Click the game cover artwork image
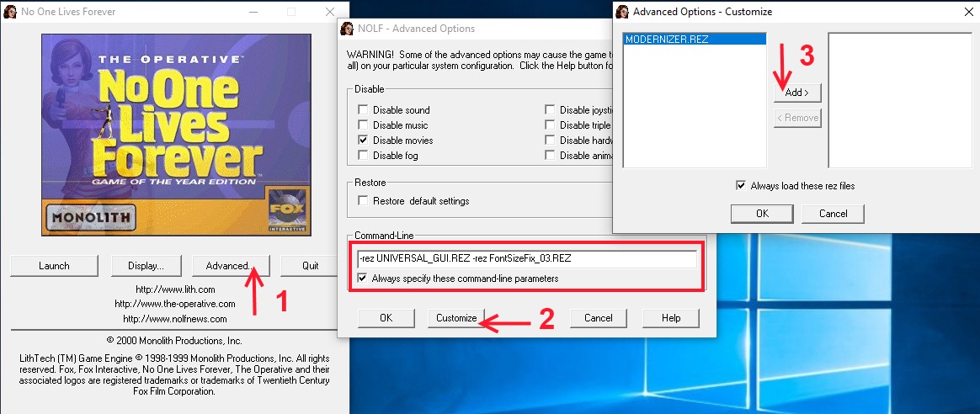980x414 pixels. pos(176,135)
